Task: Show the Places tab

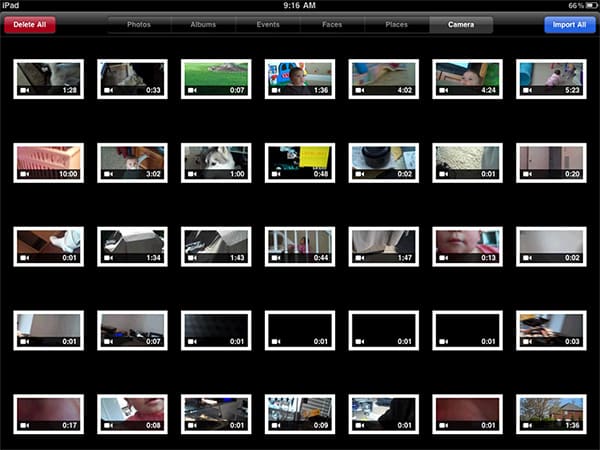Action: click(x=396, y=25)
